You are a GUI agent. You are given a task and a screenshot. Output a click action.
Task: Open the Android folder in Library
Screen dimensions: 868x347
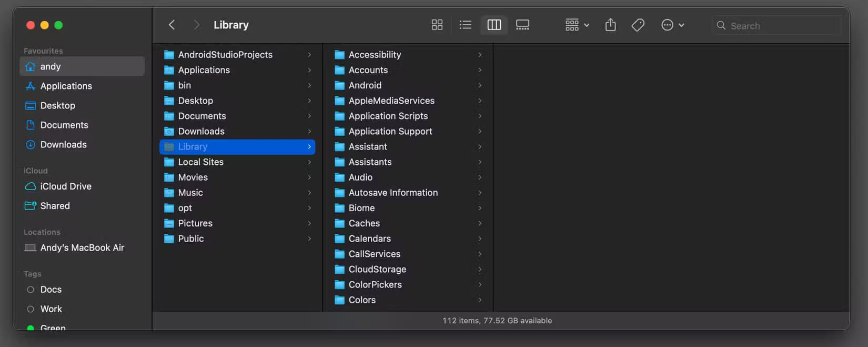click(x=408, y=85)
